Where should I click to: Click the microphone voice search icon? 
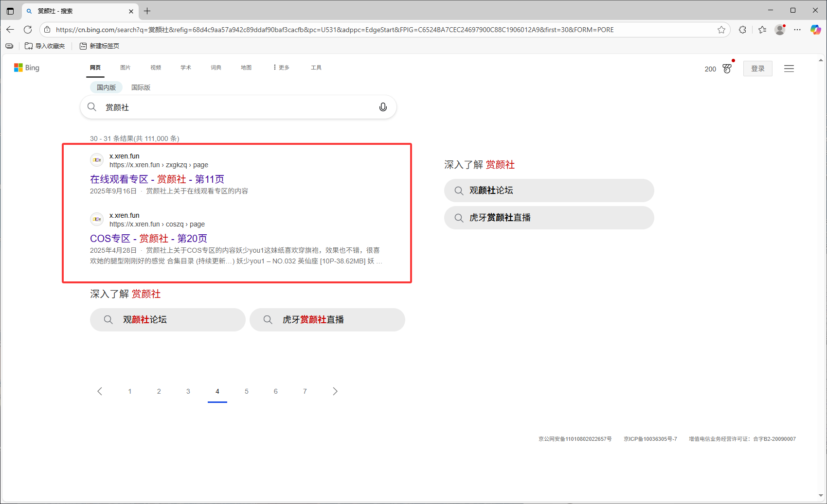[383, 107]
